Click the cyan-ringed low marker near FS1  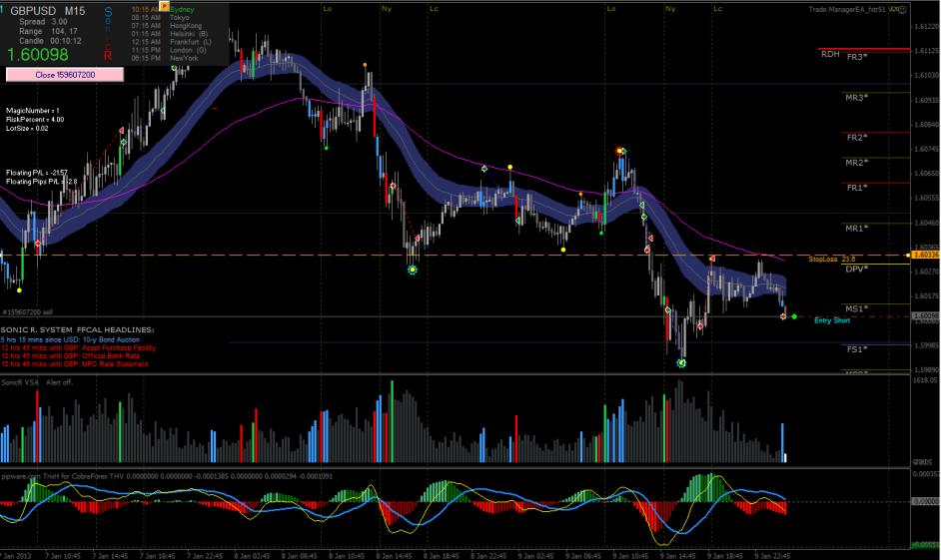point(681,363)
